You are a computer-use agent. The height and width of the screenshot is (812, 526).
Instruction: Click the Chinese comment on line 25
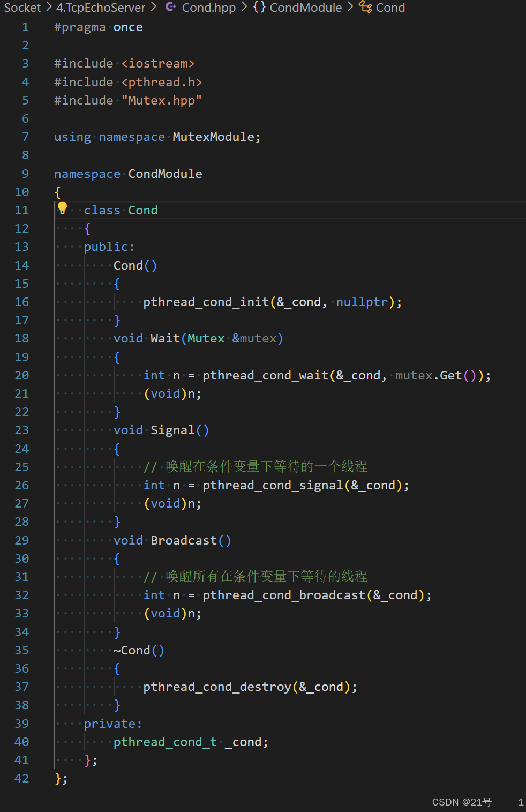point(256,466)
